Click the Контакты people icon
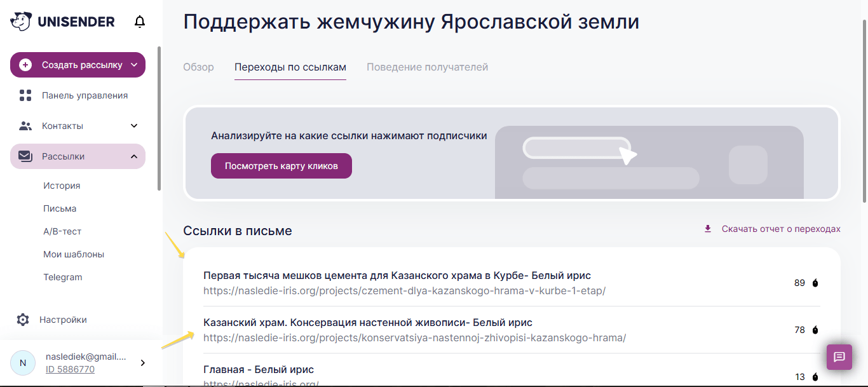Viewport: 868px width, 387px height. pyautogui.click(x=25, y=126)
